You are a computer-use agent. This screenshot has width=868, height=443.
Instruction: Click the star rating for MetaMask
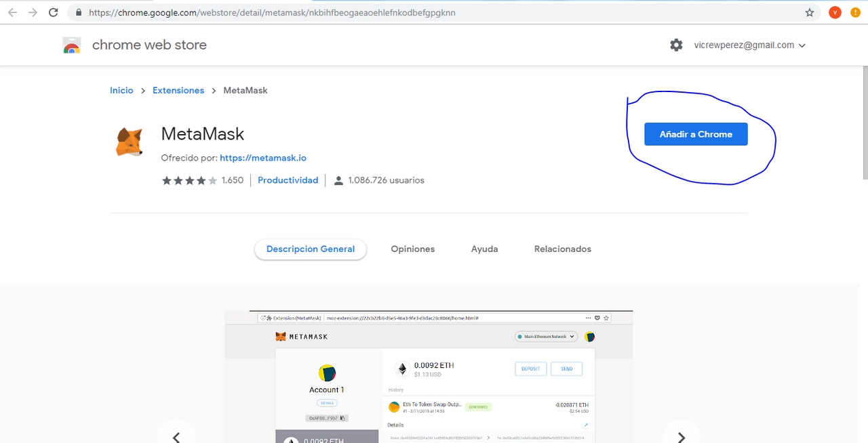click(189, 180)
